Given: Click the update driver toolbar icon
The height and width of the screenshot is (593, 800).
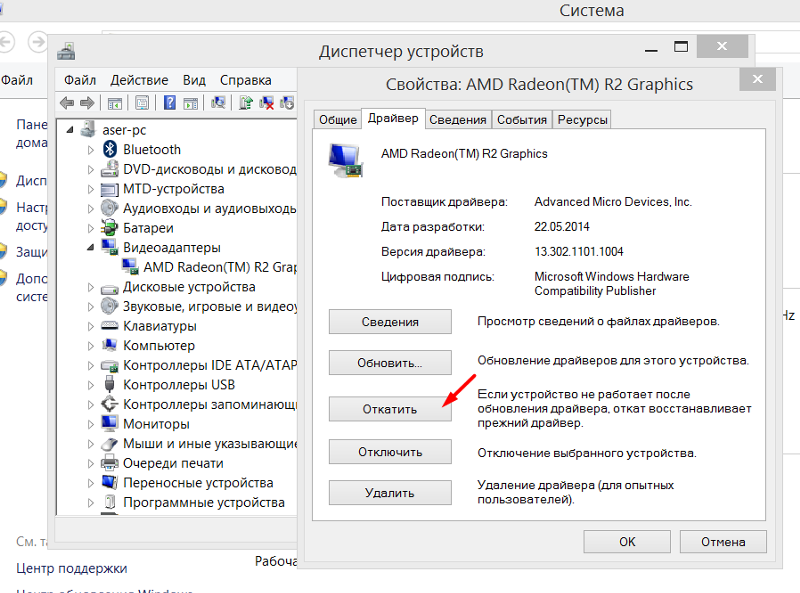Looking at the screenshot, I should click(x=246, y=103).
